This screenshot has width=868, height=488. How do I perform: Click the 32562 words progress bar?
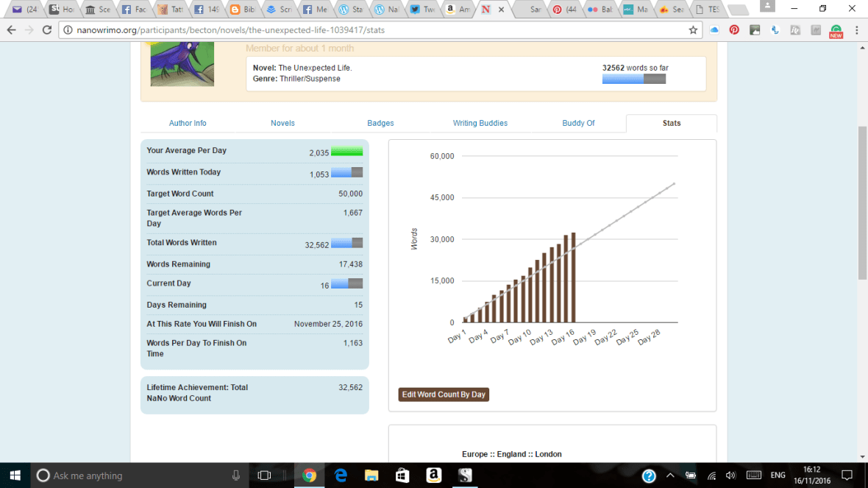pos(633,79)
